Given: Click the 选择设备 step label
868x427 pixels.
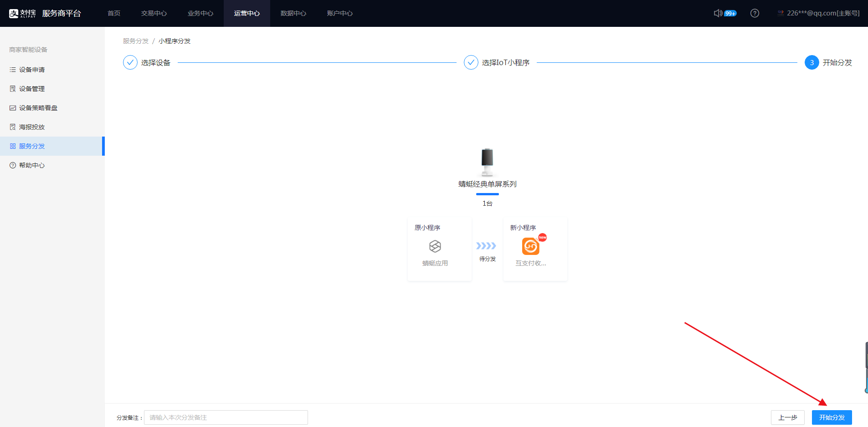Looking at the screenshot, I should pyautogui.click(x=156, y=62).
